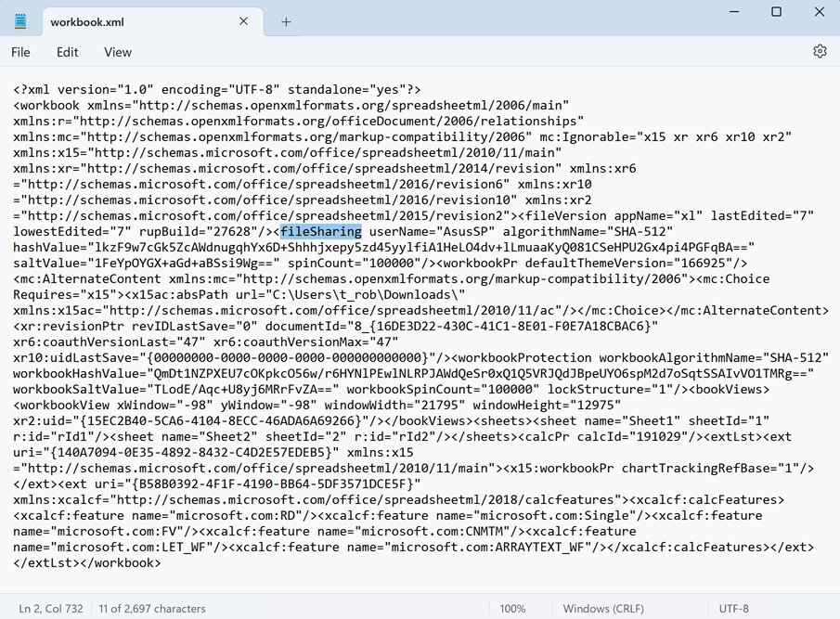The width and height of the screenshot is (840, 619).
Task: Add a new tab with the plus button
Action: (286, 21)
